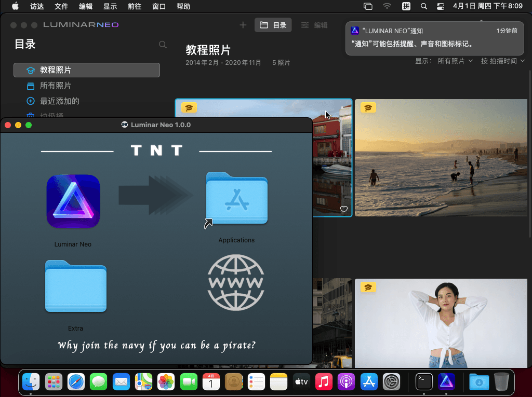Open the beach sunset photo thumbnail

[441, 158]
